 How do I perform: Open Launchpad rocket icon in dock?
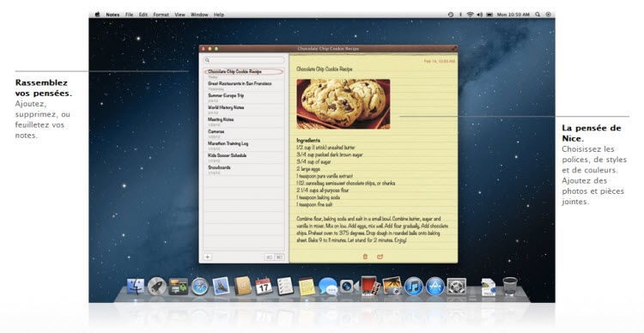[157, 286]
